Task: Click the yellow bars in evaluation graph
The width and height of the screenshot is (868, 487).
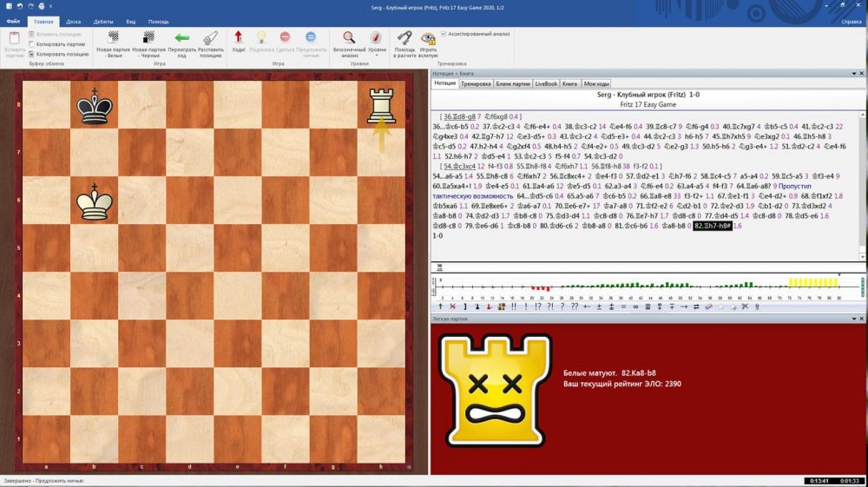Action: pyautogui.click(x=810, y=283)
